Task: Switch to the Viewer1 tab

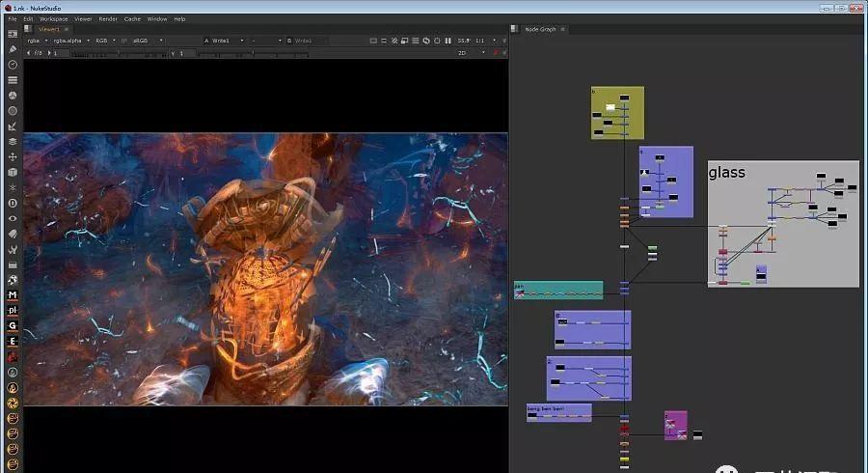Action: (49, 29)
